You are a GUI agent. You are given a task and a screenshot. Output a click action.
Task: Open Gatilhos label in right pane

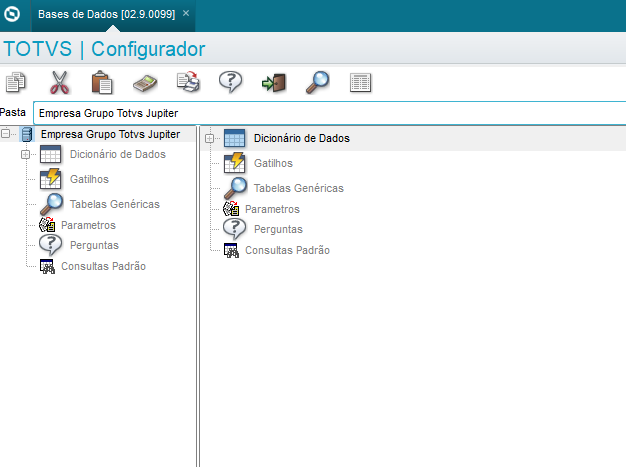click(x=273, y=163)
